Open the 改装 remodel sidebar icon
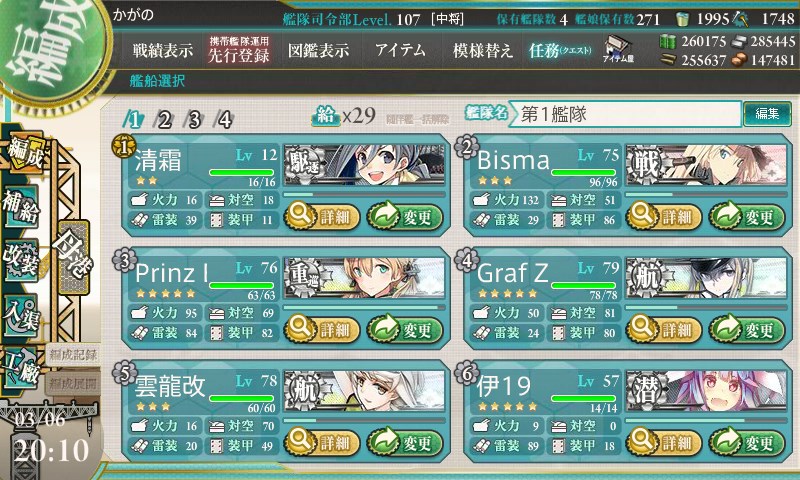 (x=21, y=260)
